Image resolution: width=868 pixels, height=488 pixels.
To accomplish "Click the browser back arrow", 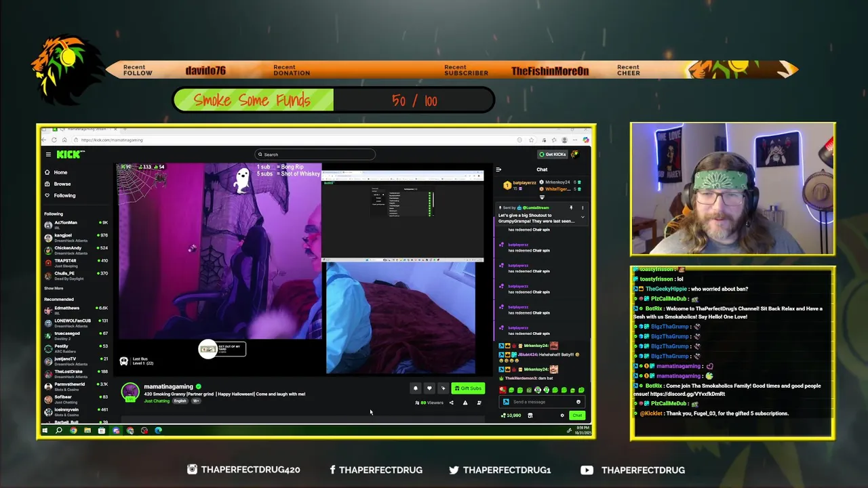I will (43, 140).
